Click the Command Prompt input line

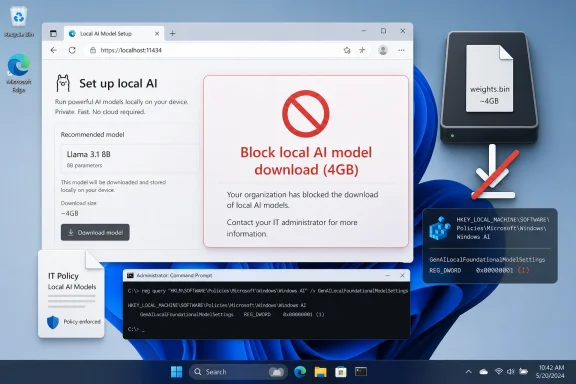coord(136,329)
